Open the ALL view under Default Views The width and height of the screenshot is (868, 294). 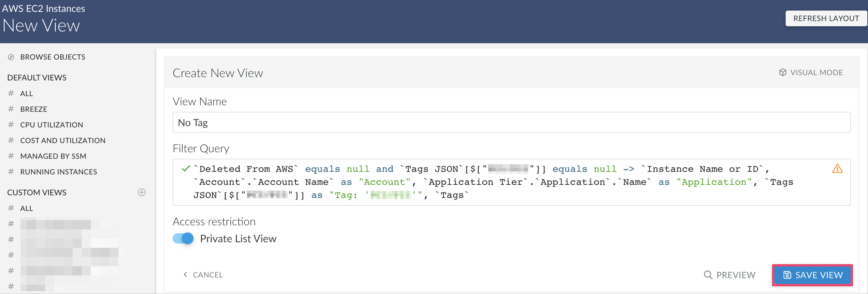click(x=27, y=94)
